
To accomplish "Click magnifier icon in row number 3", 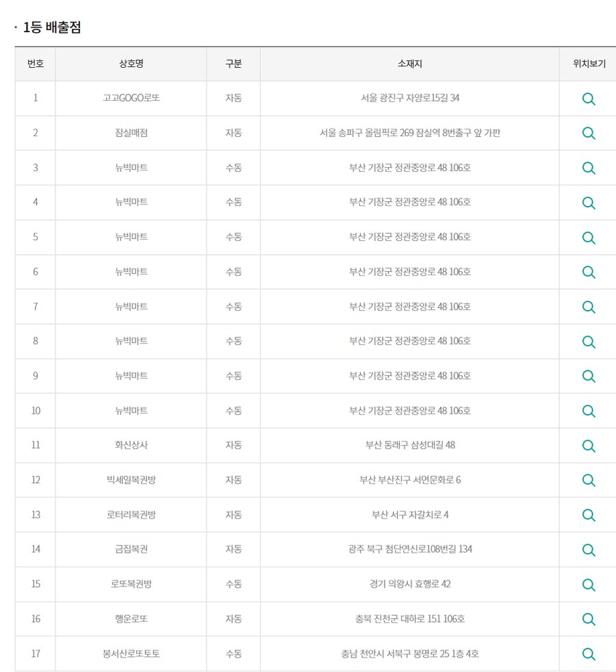I will point(589,168).
